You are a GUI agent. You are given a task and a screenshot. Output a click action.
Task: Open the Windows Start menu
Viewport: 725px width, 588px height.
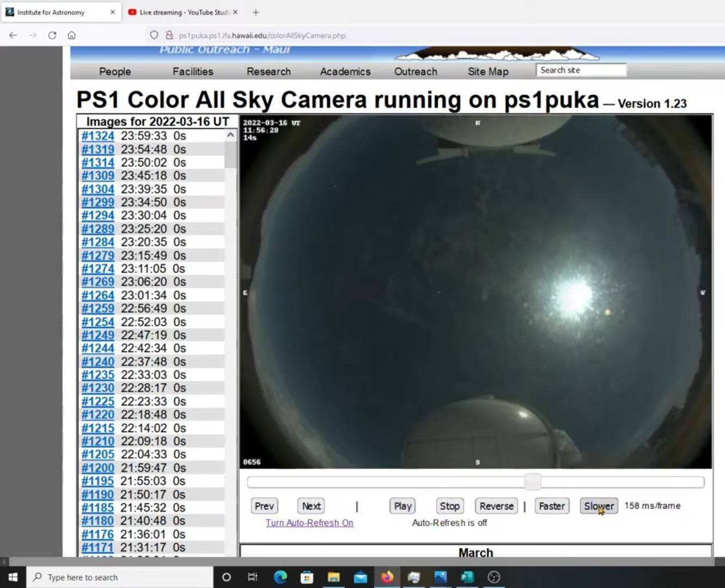coord(13,577)
